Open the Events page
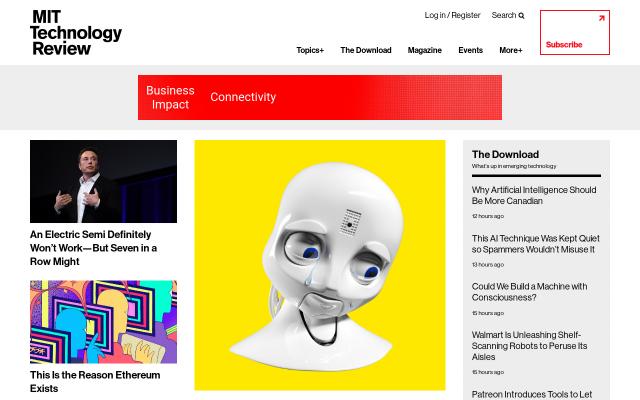The width and height of the screenshot is (640, 400). coord(470,50)
